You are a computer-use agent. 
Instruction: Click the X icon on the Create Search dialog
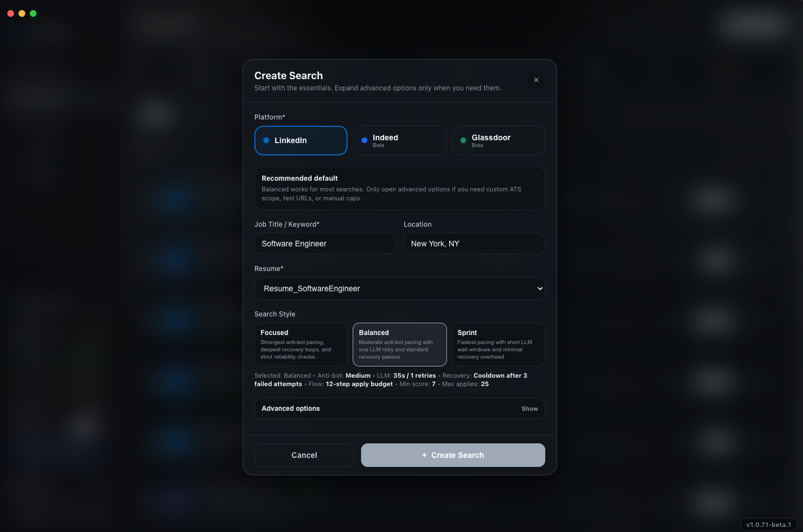click(x=536, y=80)
